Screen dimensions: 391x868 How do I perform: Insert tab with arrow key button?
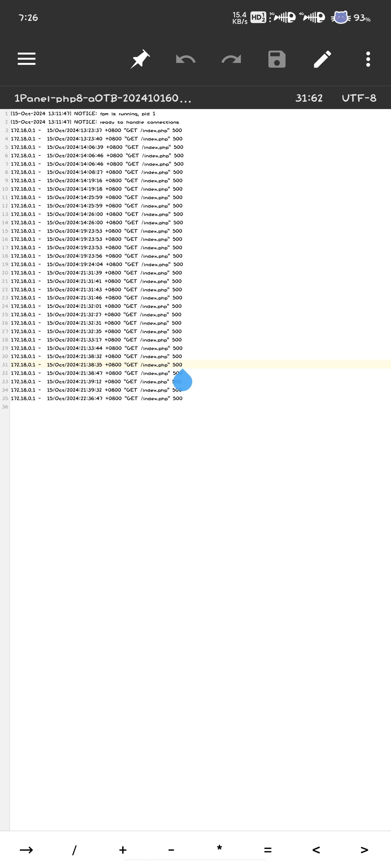[x=26, y=850]
